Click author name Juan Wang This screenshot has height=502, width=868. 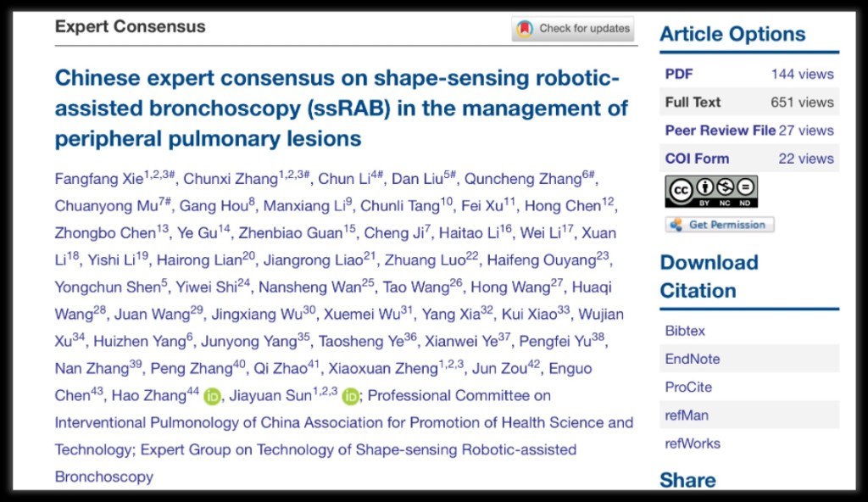[153, 315]
